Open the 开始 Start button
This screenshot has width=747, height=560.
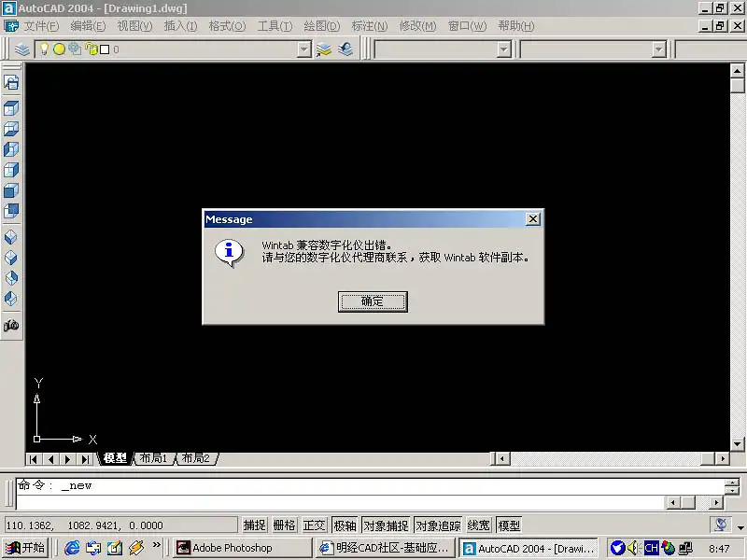26,548
